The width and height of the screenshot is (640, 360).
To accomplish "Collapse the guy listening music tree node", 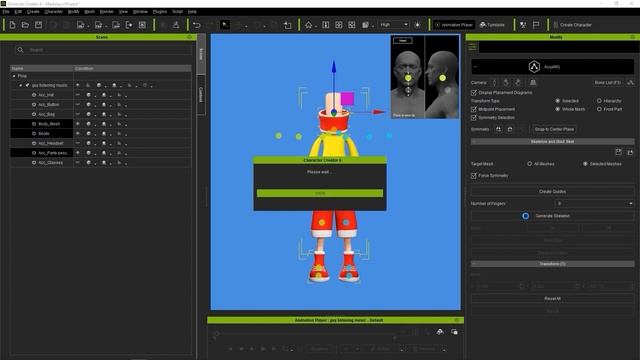I will tap(21, 85).
